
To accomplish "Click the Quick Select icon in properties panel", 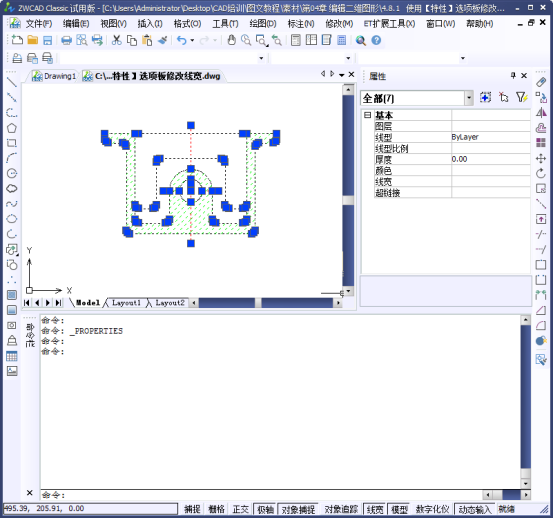I will 522,97.
